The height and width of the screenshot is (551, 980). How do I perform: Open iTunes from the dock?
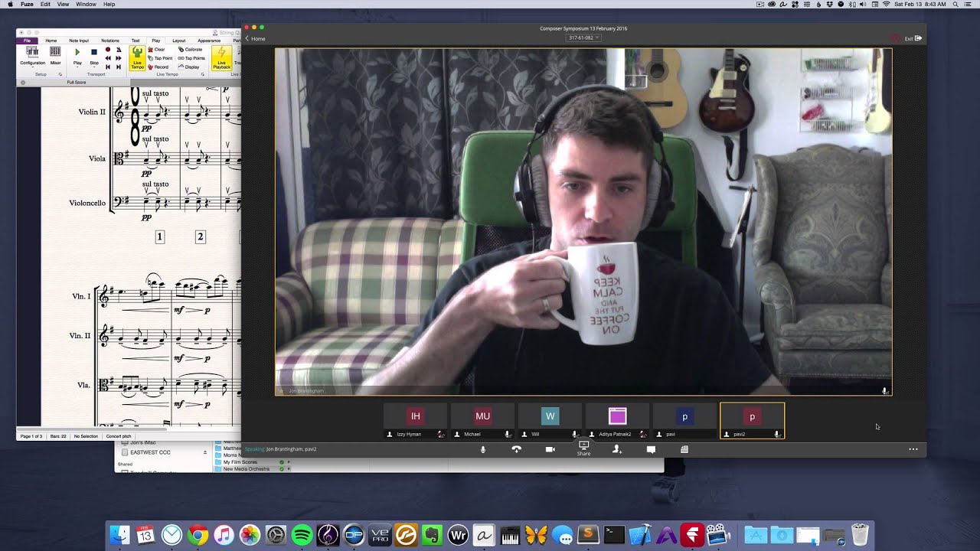click(x=224, y=535)
